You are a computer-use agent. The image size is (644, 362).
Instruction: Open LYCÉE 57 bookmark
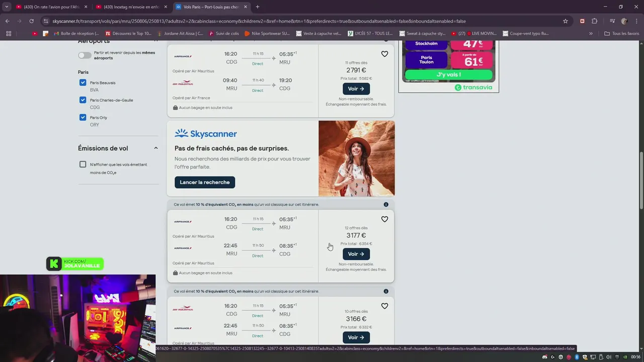pos(370,34)
